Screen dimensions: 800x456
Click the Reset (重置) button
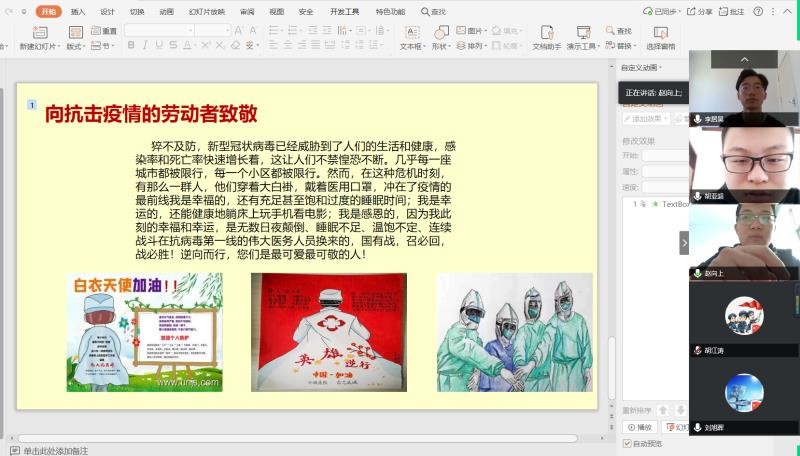pyautogui.click(x=104, y=31)
